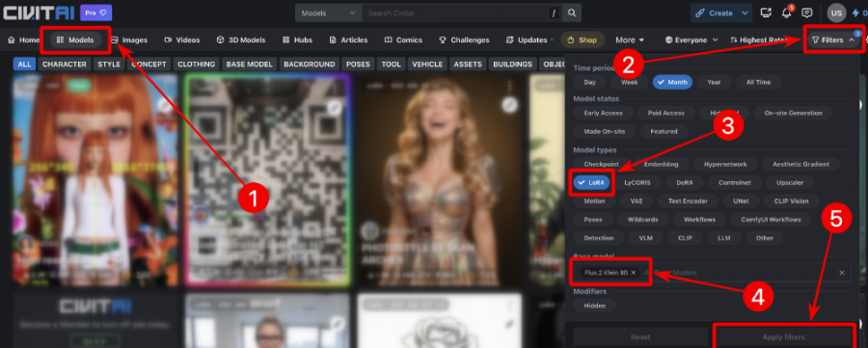This screenshot has width=868, height=348.
Task: Select the TOOL category tab
Action: pyautogui.click(x=391, y=65)
